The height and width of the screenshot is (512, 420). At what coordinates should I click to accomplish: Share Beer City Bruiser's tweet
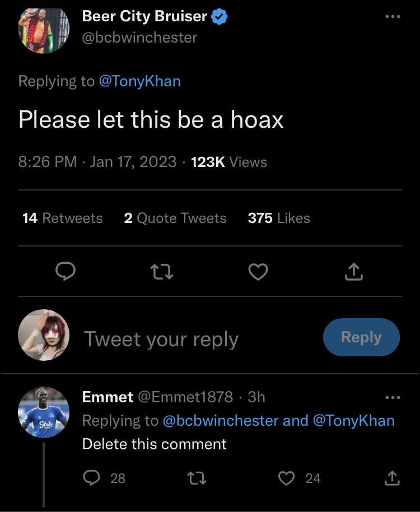(x=354, y=272)
